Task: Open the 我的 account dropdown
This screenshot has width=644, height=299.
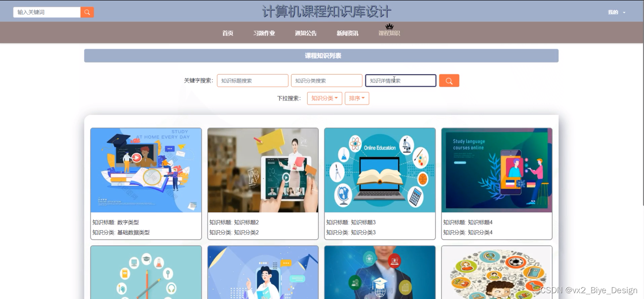Action: (x=617, y=12)
